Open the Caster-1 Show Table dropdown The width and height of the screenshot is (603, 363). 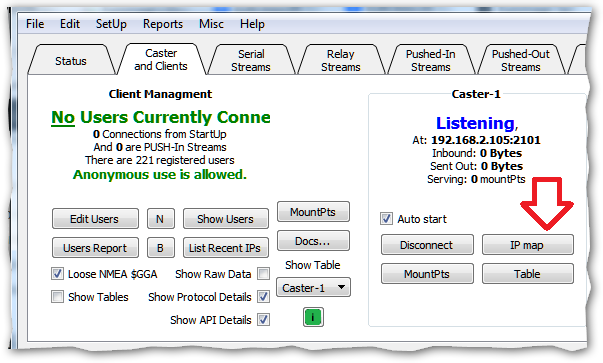pos(313,287)
